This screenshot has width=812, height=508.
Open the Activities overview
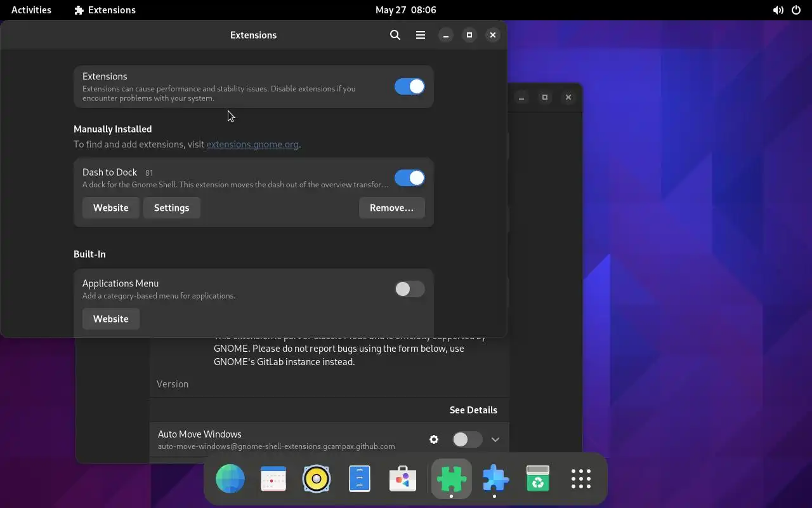pyautogui.click(x=31, y=10)
